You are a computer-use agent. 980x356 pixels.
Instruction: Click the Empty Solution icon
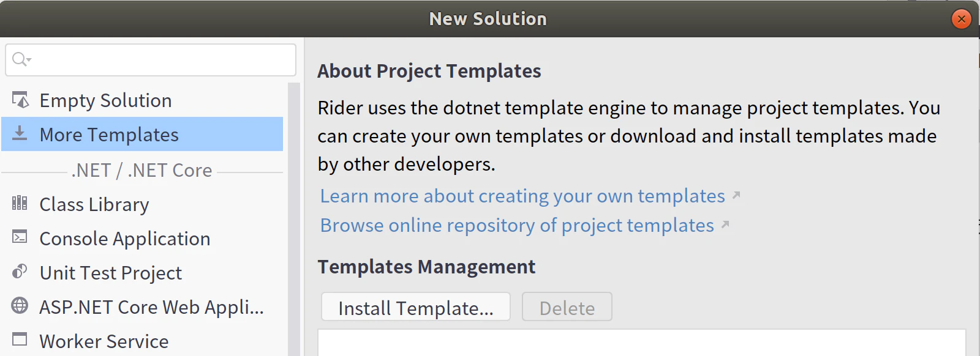[20, 100]
